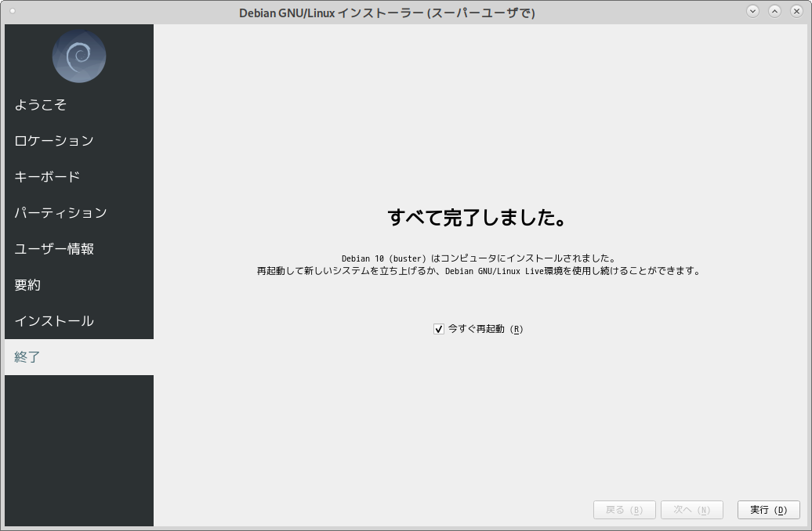Select the ようこそ step in sidebar
This screenshot has width=812, height=531.
point(79,105)
